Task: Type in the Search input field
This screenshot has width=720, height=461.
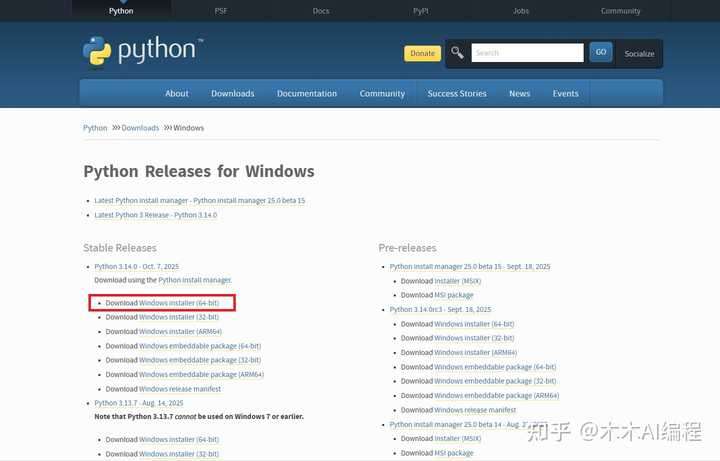Action: [526, 53]
